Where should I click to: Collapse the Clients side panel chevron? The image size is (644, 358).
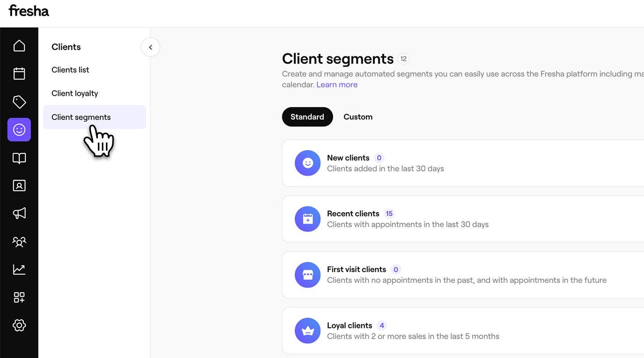pos(150,47)
